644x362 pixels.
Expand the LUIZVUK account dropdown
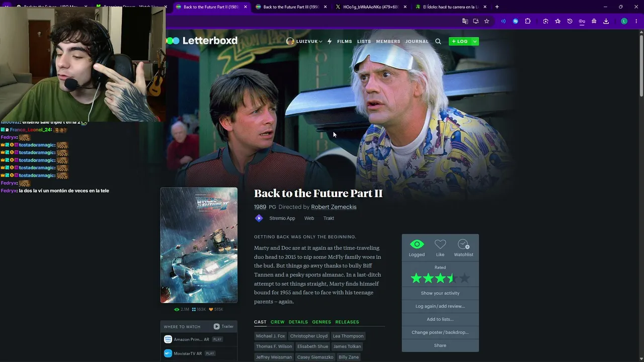(x=320, y=42)
